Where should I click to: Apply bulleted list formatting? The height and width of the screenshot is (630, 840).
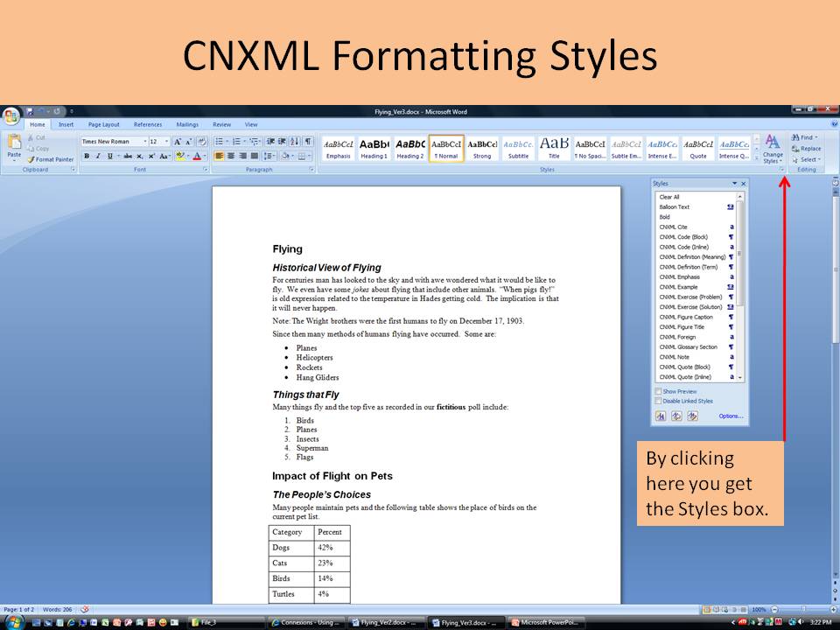pyautogui.click(x=220, y=142)
